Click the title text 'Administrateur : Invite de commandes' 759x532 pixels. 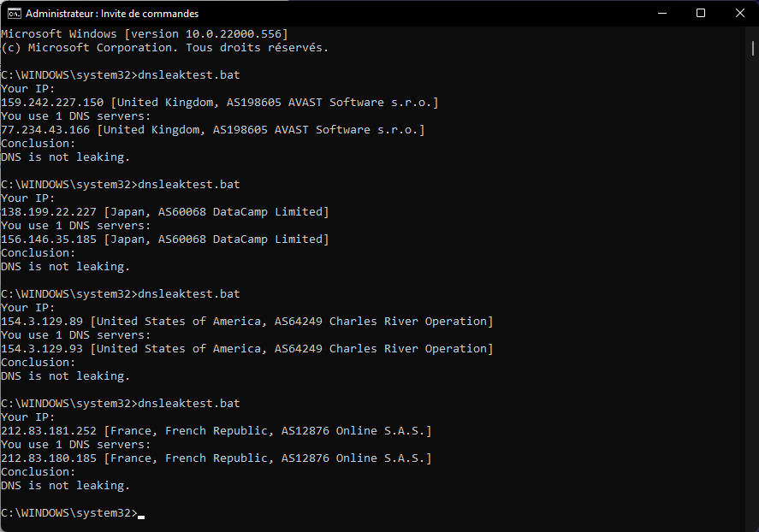click(112, 14)
